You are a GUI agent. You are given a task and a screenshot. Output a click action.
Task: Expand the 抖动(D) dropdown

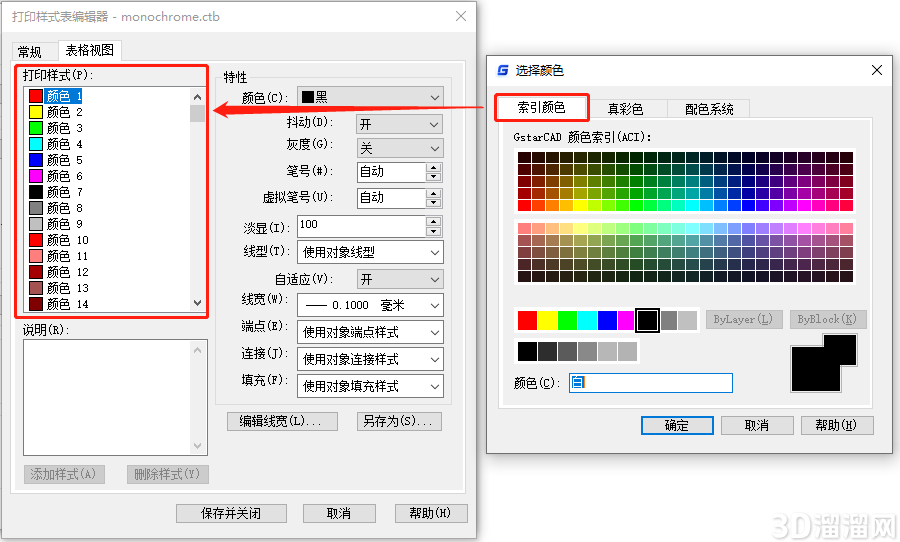pos(399,124)
